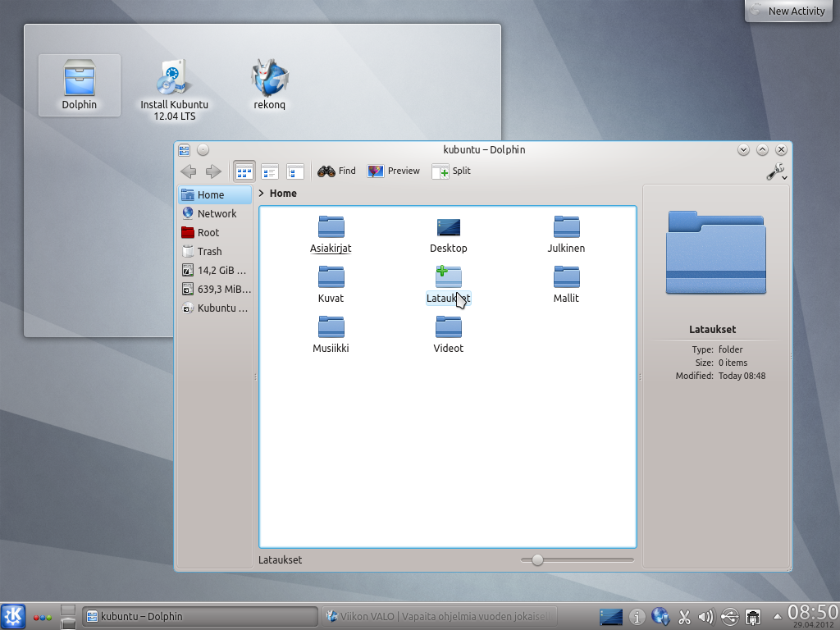Select the Asiakirjat folder
Viewport: 840px width, 630px height.
point(331,235)
